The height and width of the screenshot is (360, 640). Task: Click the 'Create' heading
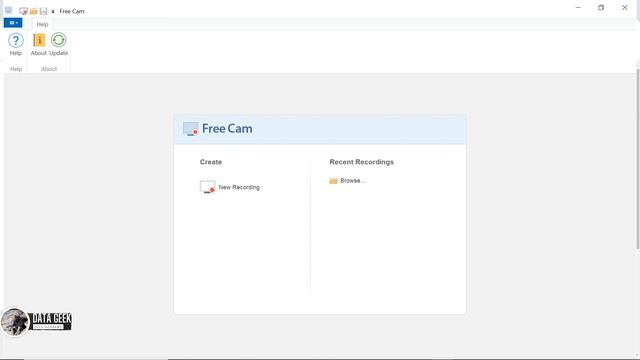[x=211, y=162]
